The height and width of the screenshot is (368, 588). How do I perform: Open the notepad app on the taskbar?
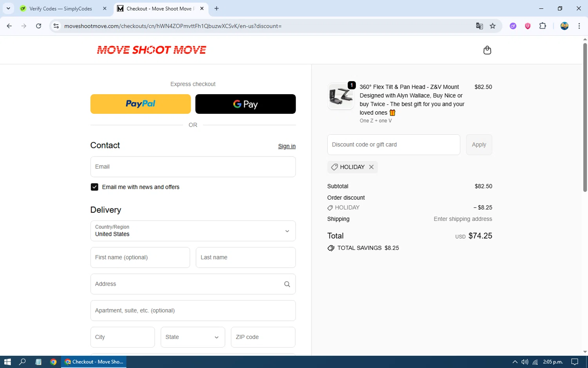(x=38, y=362)
